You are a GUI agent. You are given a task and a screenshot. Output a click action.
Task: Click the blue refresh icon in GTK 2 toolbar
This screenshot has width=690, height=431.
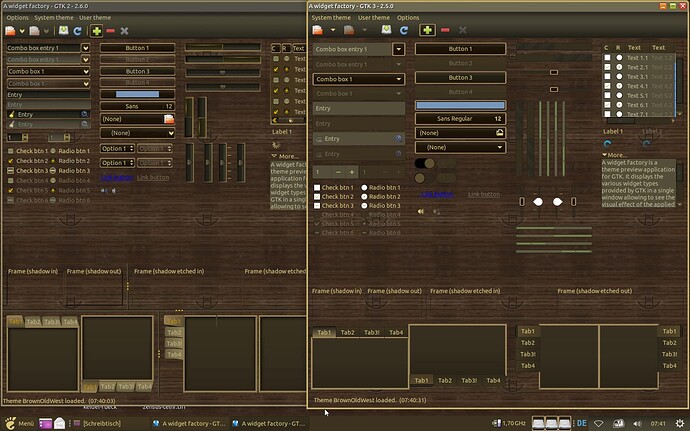coord(77,31)
